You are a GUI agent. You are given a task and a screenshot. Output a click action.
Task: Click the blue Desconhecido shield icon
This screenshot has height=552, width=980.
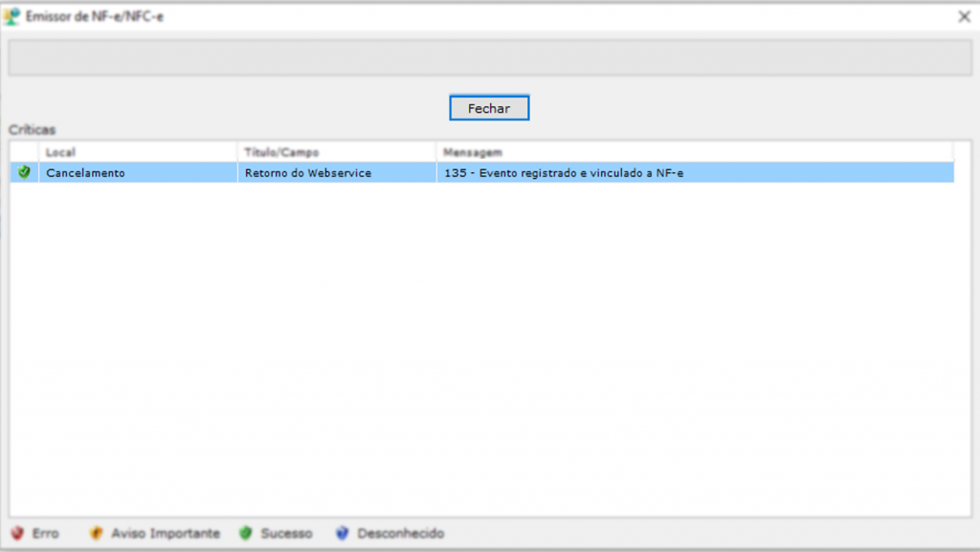pyautogui.click(x=342, y=534)
